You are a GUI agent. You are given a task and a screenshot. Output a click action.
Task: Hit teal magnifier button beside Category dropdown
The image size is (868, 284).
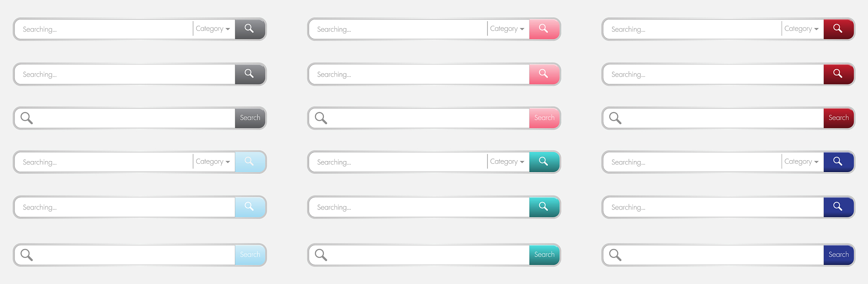pos(544,162)
